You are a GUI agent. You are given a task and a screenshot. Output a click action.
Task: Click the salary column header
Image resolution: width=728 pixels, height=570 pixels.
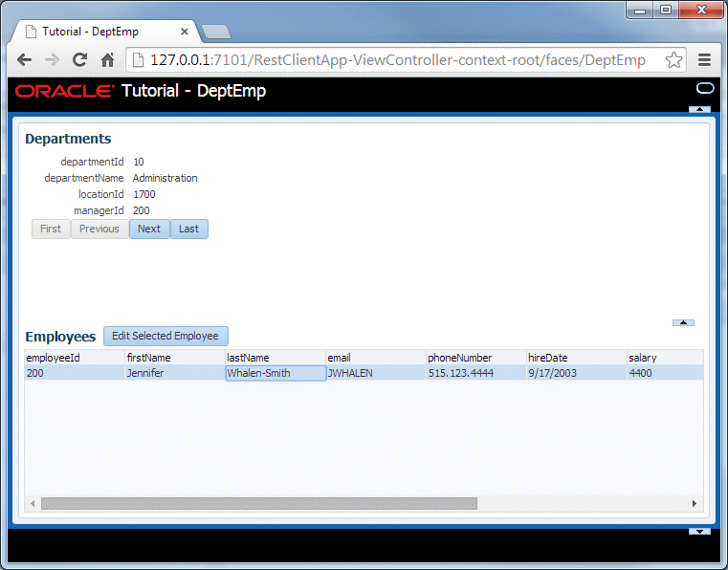665,358
